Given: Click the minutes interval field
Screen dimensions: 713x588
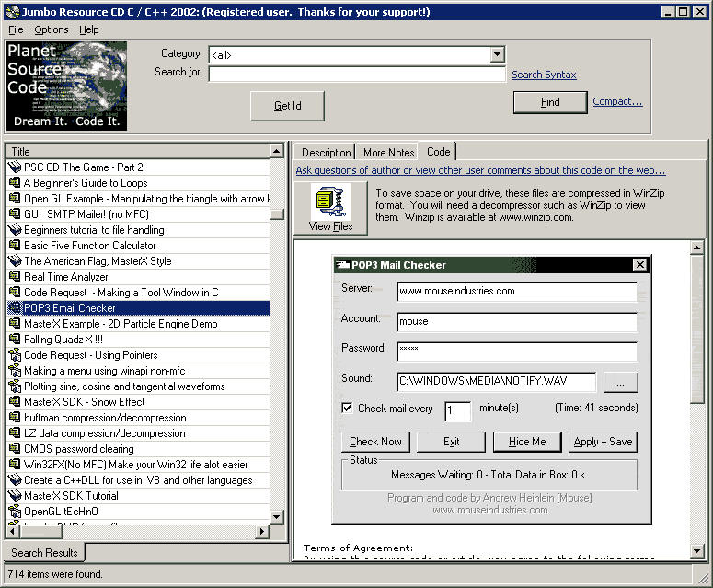Looking at the screenshot, I should click(x=457, y=410).
